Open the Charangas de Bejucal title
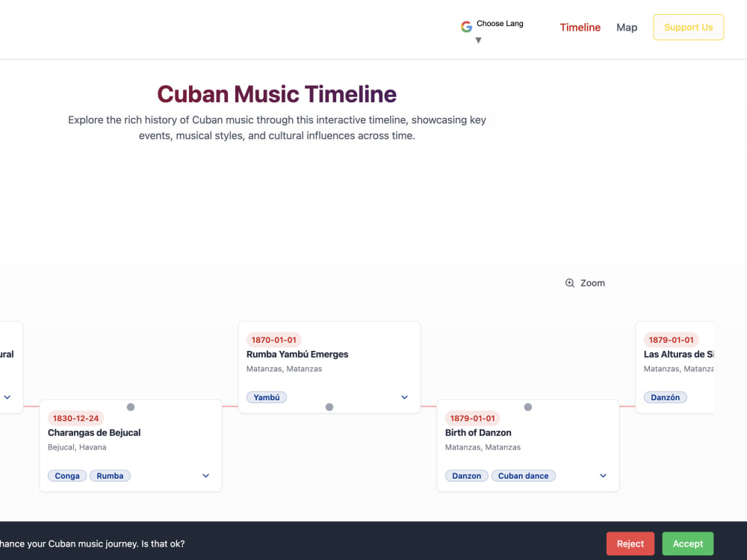Image resolution: width=747 pixels, height=560 pixels. coord(94,433)
